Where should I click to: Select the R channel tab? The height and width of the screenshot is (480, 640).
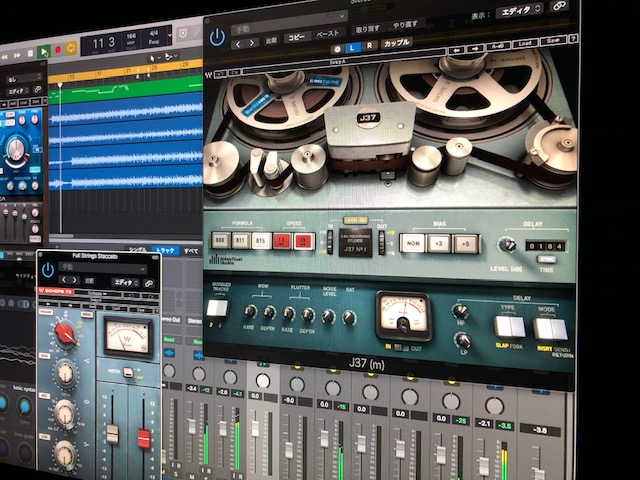point(369,46)
